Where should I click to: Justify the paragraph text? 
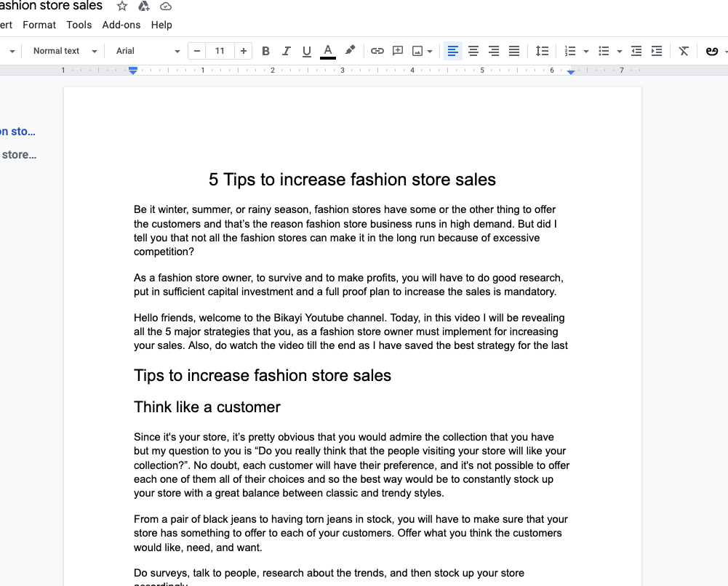pos(514,51)
